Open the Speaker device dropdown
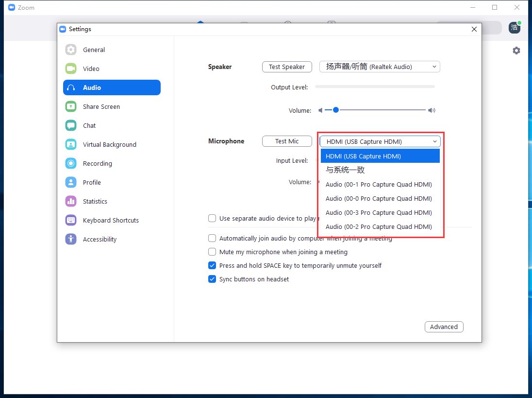 tap(380, 67)
